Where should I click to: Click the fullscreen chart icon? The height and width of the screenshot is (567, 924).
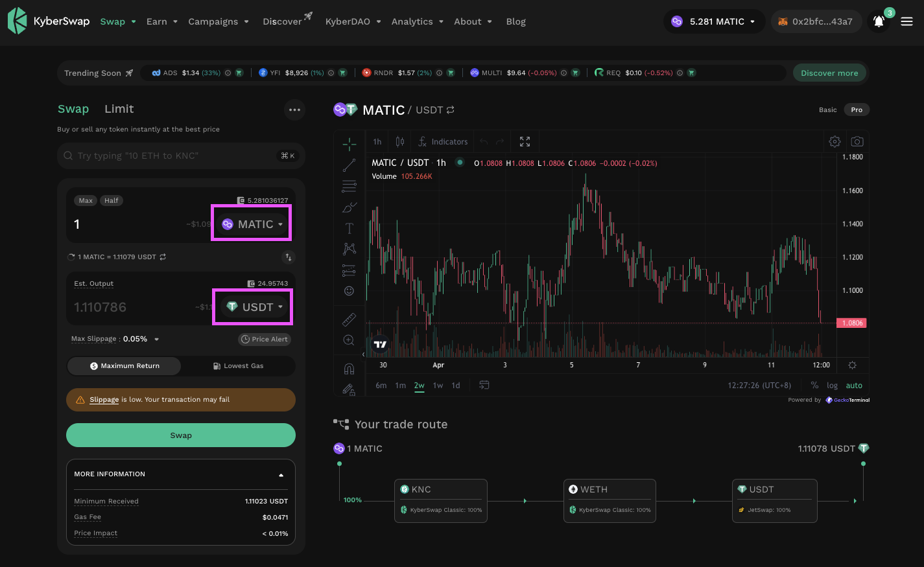click(x=525, y=141)
